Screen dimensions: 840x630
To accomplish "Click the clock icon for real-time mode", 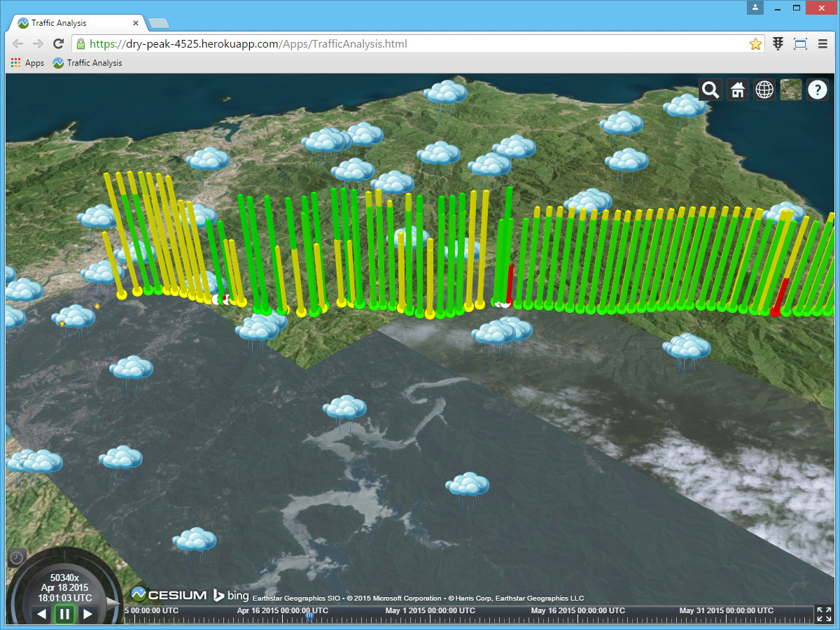I will click(17, 558).
